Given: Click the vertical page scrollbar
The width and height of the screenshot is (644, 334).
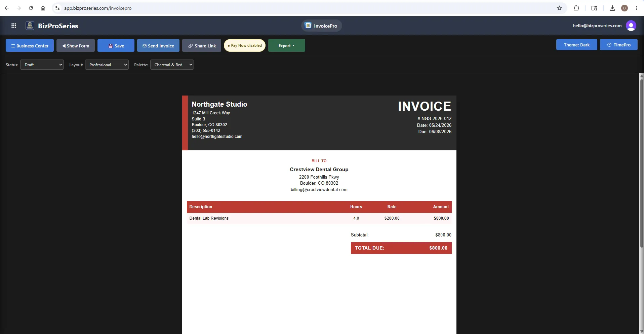Looking at the screenshot, I should point(641,163).
